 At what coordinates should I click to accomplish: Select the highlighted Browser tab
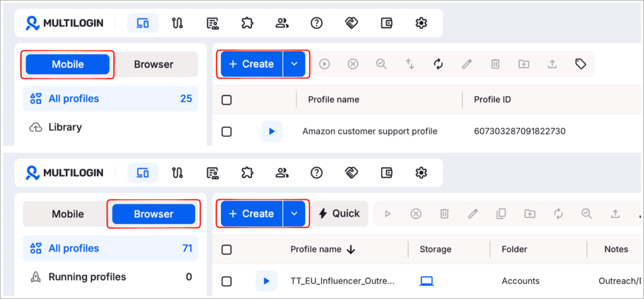tap(153, 214)
